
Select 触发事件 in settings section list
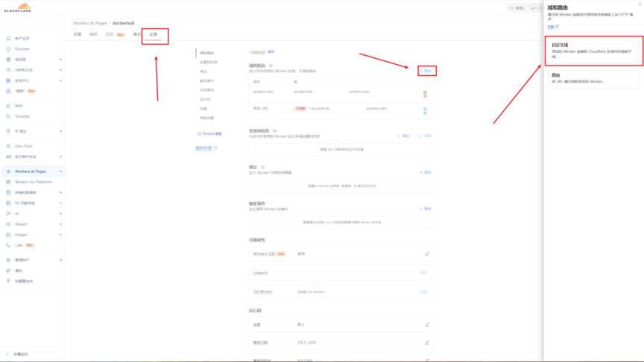[x=206, y=81]
